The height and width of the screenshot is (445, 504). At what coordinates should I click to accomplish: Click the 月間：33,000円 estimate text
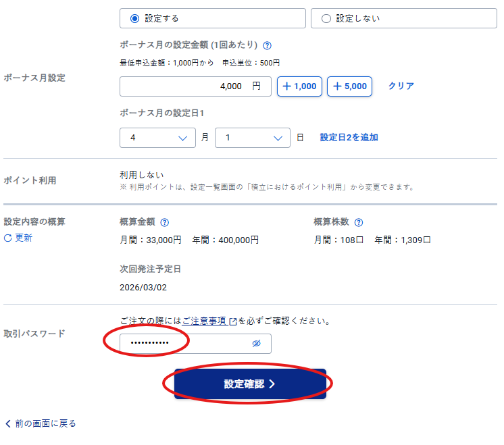(x=151, y=240)
